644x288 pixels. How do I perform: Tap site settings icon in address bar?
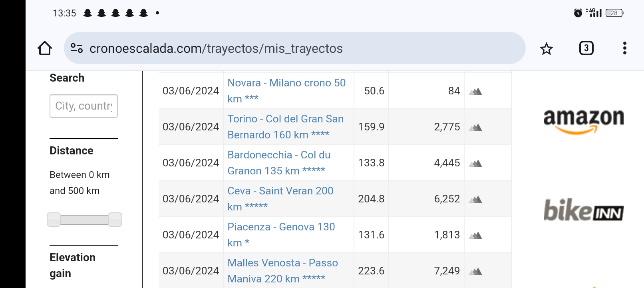point(77,48)
